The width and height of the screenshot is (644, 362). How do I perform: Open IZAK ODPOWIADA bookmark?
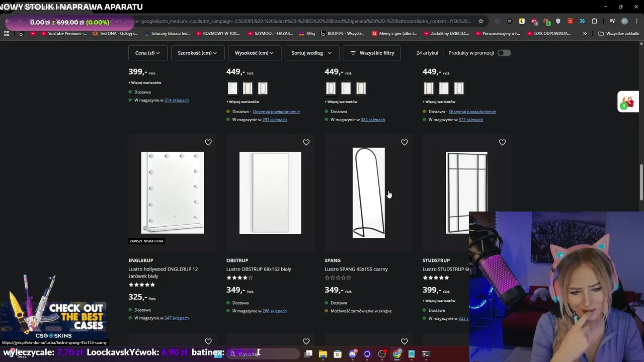[x=549, y=34]
